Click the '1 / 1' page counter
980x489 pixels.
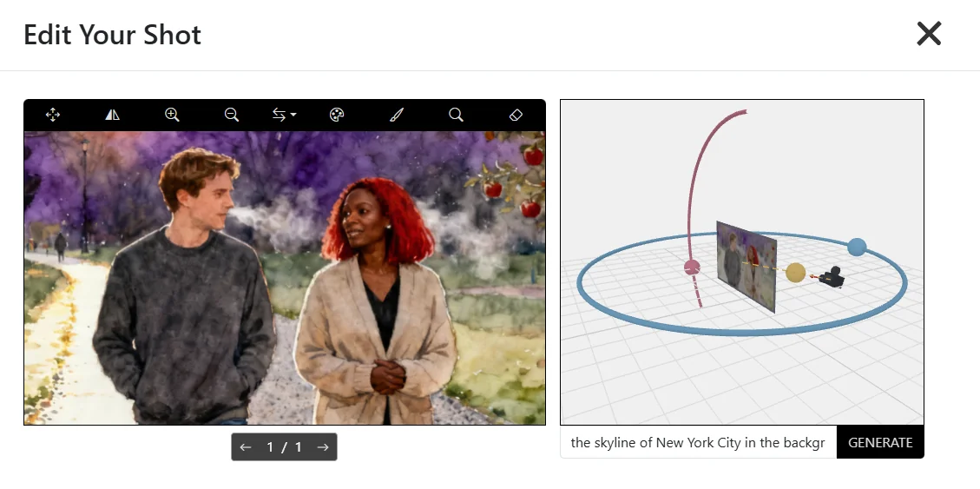tap(285, 447)
